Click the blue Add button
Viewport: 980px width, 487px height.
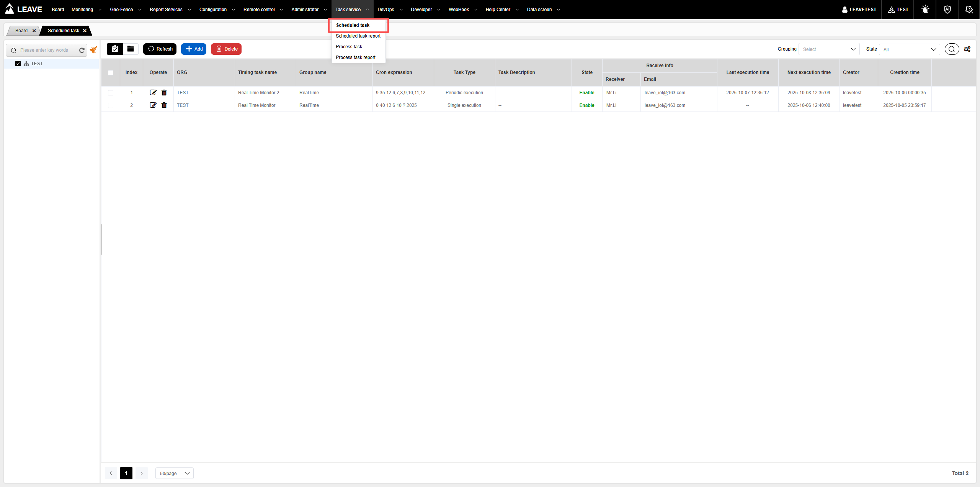click(194, 49)
